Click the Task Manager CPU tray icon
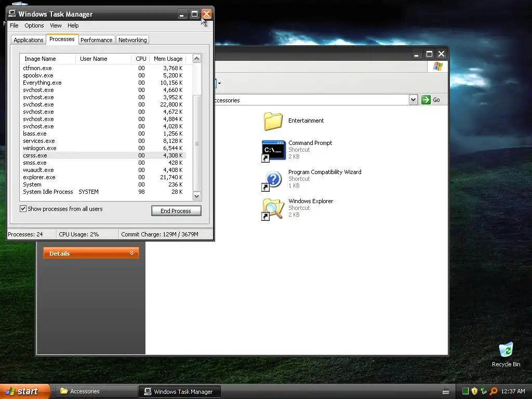Screen dimensions: 532x399 (465, 391)
